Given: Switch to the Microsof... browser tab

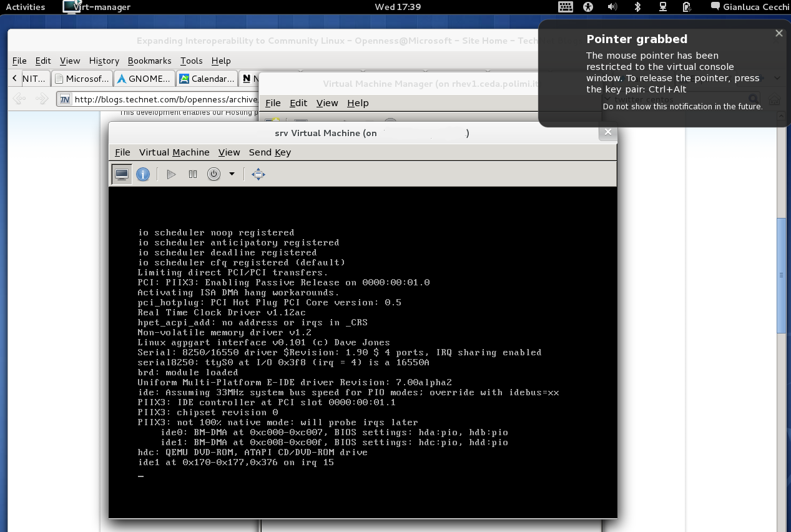Looking at the screenshot, I should [x=82, y=79].
